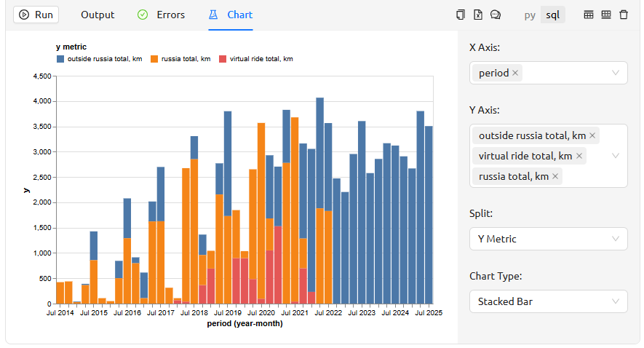Open the chat comments bubble icon
Image resolution: width=644 pixels, height=348 pixels.
496,15
